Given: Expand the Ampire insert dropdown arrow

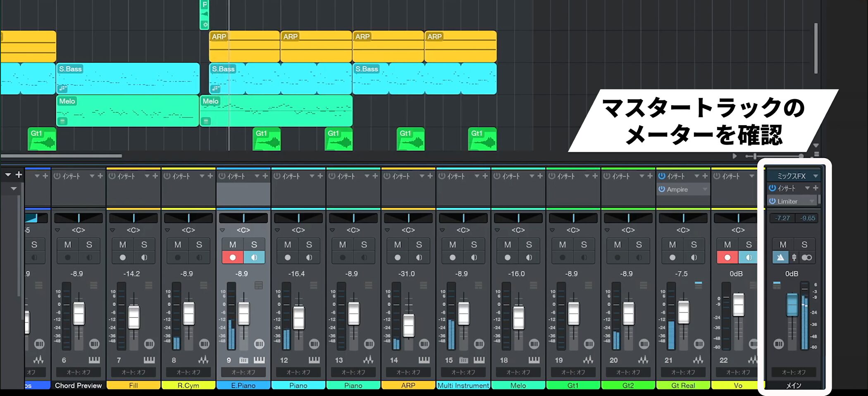Looking at the screenshot, I should pyautogui.click(x=705, y=189).
